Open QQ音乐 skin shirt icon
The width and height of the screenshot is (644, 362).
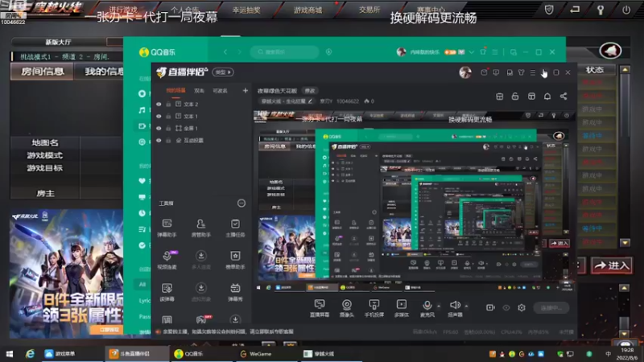point(483,51)
